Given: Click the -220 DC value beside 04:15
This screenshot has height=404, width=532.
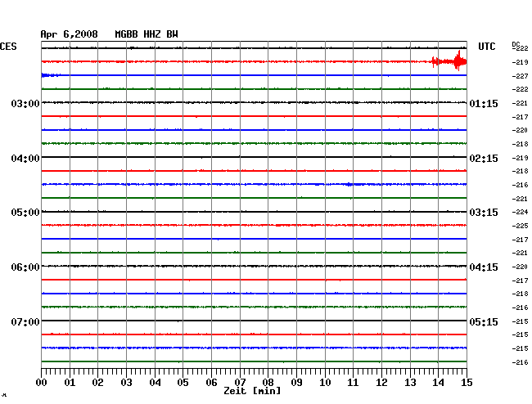Looking at the screenshot, I should point(520,267).
